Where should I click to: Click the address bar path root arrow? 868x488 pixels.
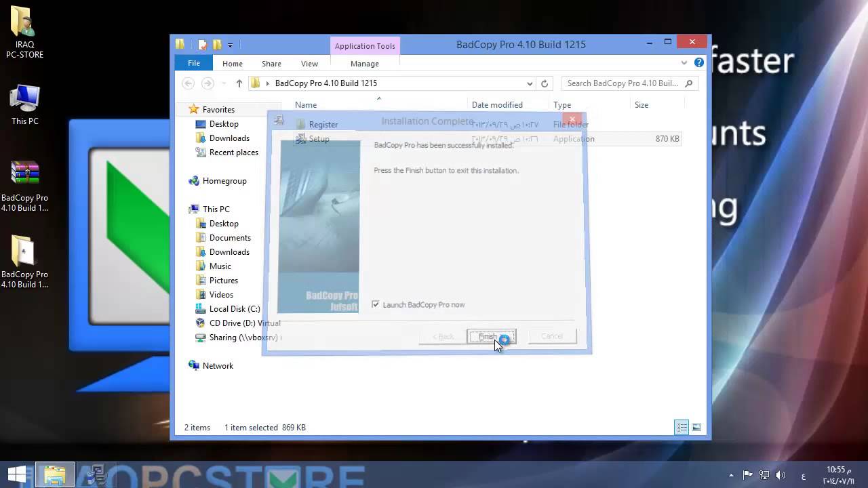click(x=267, y=83)
